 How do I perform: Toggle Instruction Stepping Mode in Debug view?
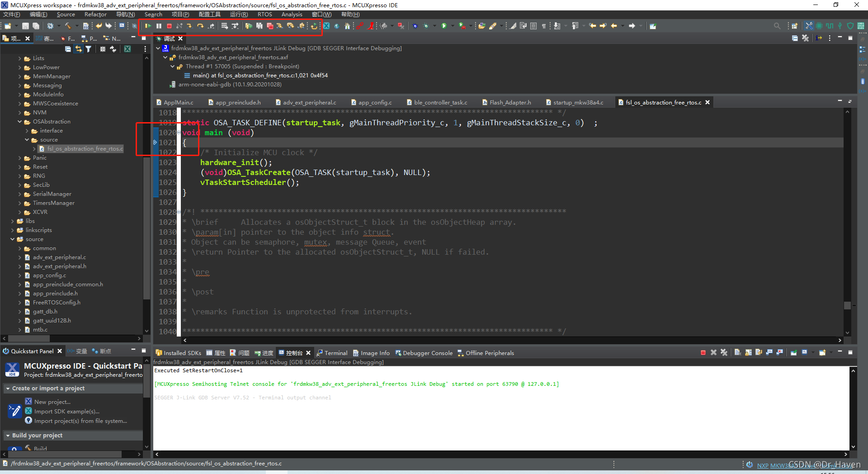pos(819,38)
